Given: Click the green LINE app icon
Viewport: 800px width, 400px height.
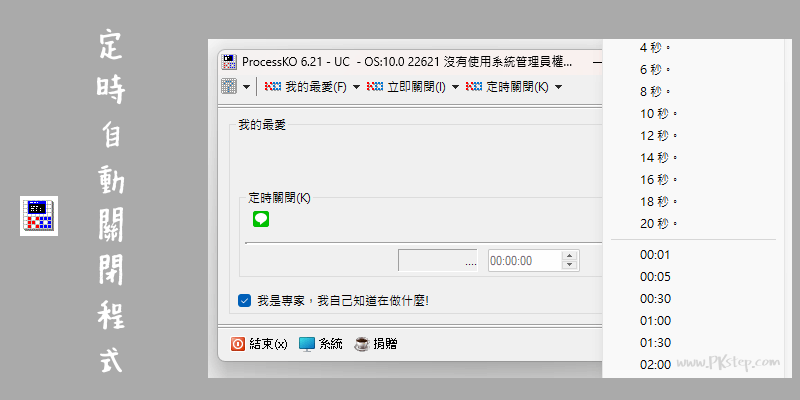Looking at the screenshot, I should tap(261, 219).
